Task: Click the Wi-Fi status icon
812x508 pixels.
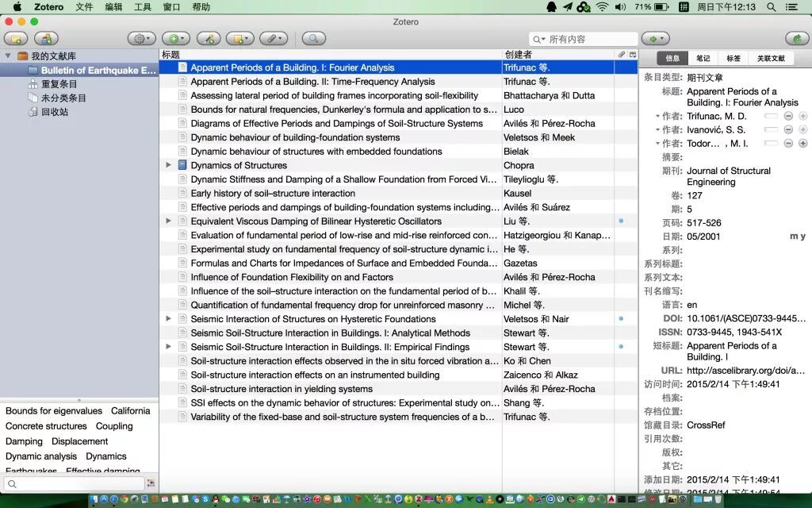Action: click(602, 6)
